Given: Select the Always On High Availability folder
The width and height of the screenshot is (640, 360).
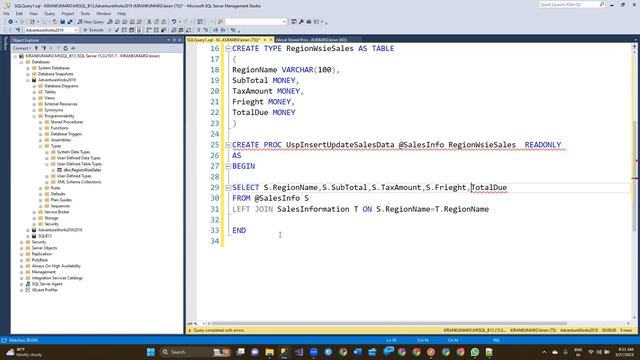Looking at the screenshot, I should coord(56,266).
